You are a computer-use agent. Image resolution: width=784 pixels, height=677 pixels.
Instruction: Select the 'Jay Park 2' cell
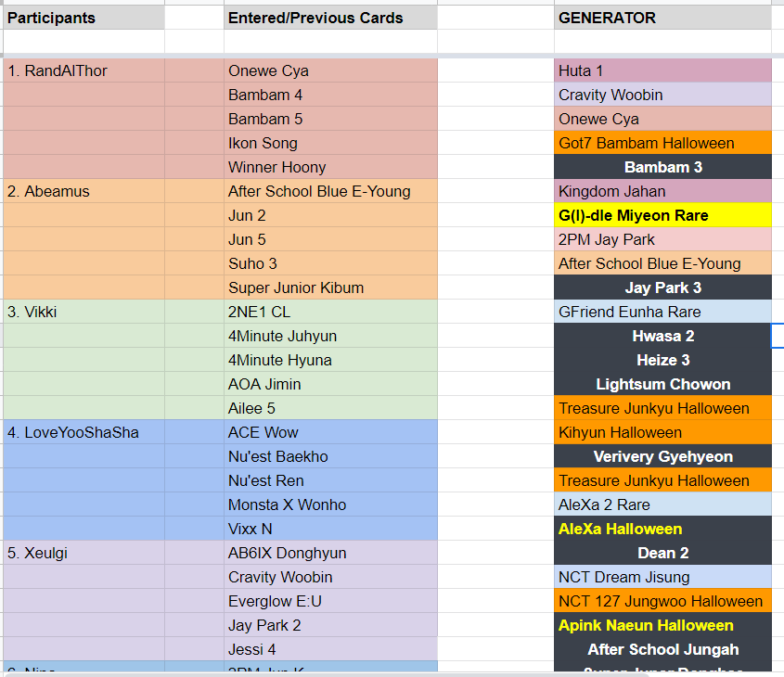point(330,625)
